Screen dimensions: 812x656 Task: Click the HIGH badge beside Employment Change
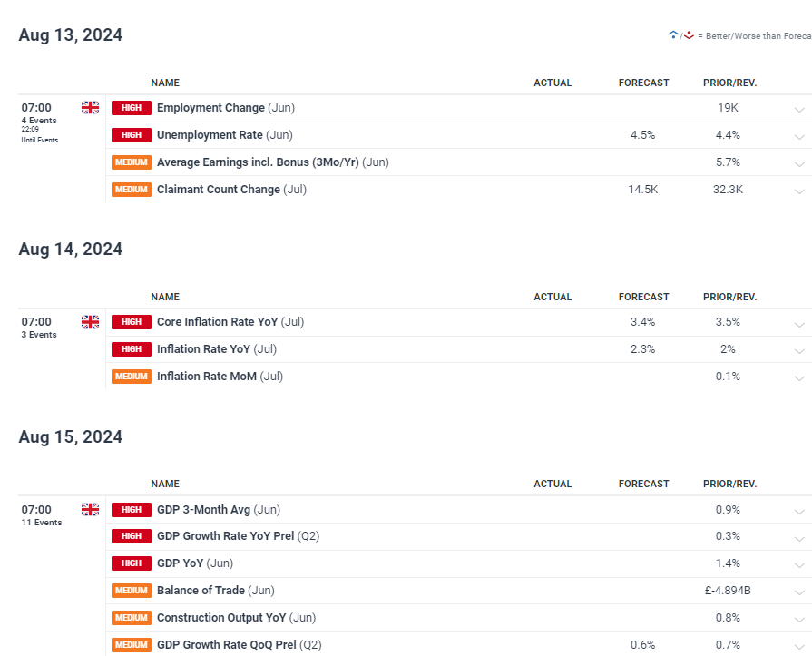click(x=131, y=108)
